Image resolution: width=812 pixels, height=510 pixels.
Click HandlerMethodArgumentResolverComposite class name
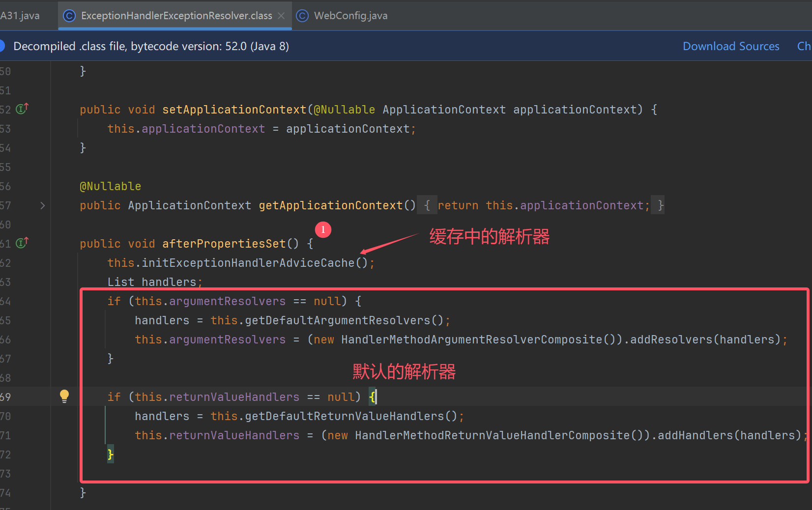(x=472, y=340)
